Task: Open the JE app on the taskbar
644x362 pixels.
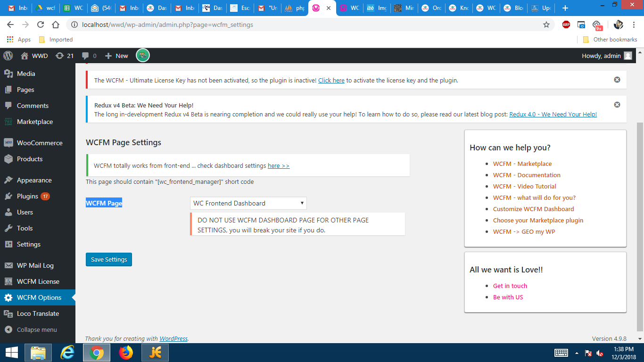Action: [155, 353]
